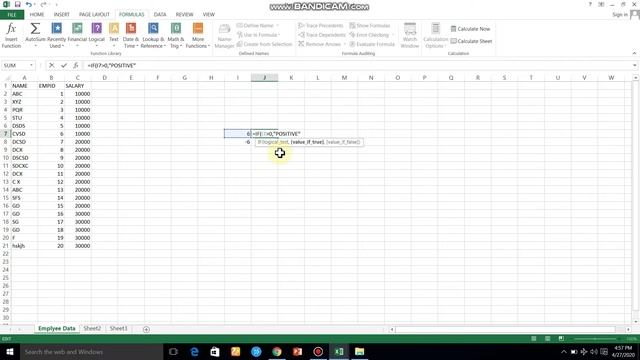Open Lookup & Reference functions
The image size is (640, 360).
pos(153,35)
